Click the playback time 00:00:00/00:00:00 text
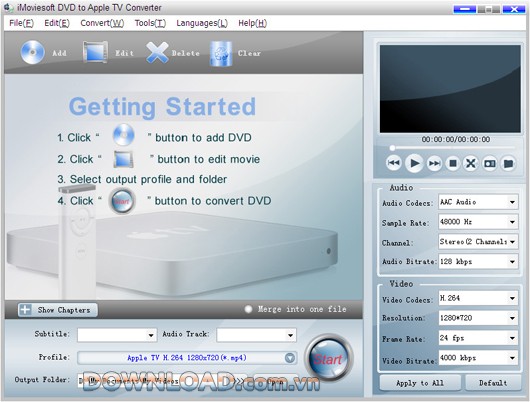Screen dimensions: 530x402 456,139
